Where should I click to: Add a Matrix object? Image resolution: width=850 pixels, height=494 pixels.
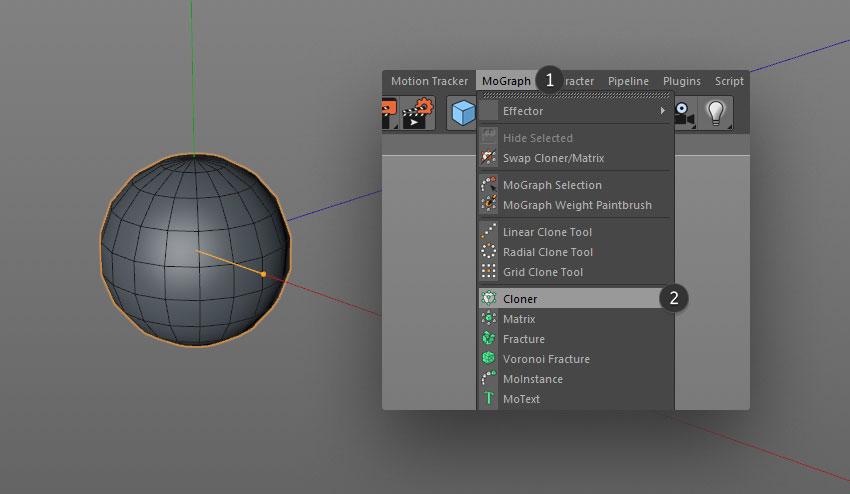click(575, 319)
